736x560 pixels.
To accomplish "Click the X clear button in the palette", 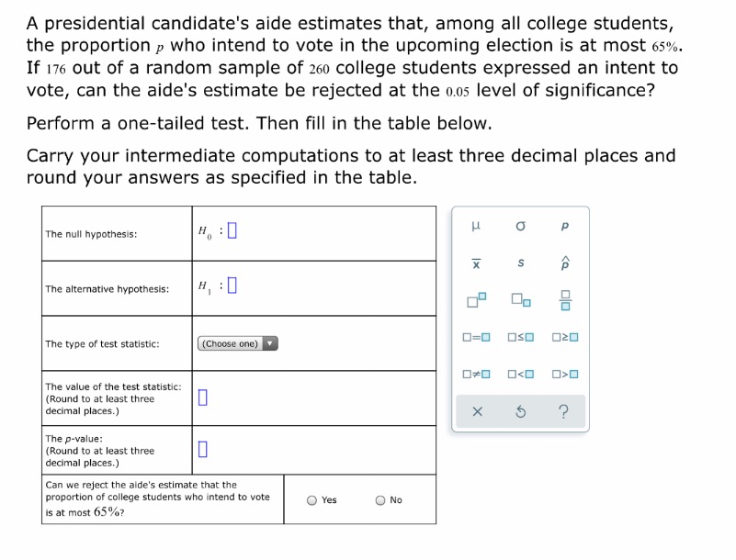I will [x=476, y=410].
